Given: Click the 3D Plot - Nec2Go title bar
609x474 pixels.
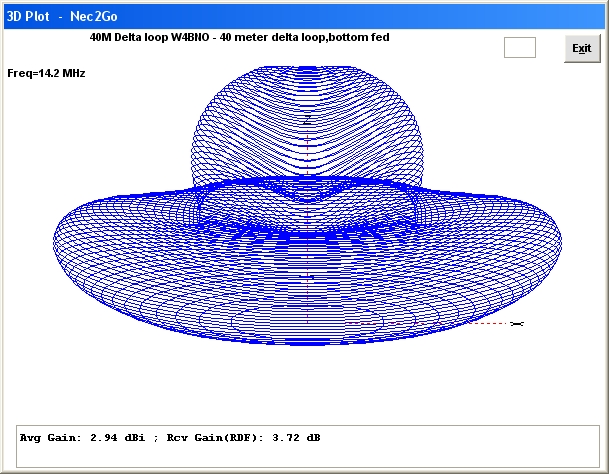Looking at the screenshot, I should point(304,16).
